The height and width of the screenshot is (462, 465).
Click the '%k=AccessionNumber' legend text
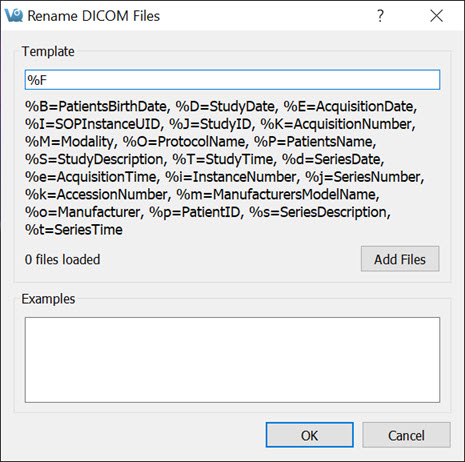click(x=96, y=194)
